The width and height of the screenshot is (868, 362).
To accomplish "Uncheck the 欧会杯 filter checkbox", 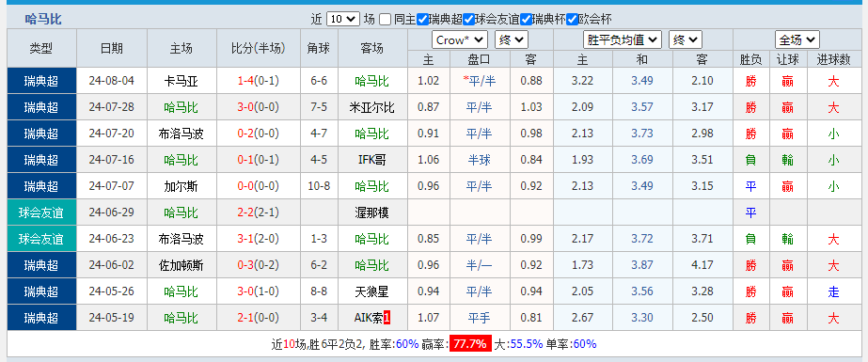I will pos(573,19).
